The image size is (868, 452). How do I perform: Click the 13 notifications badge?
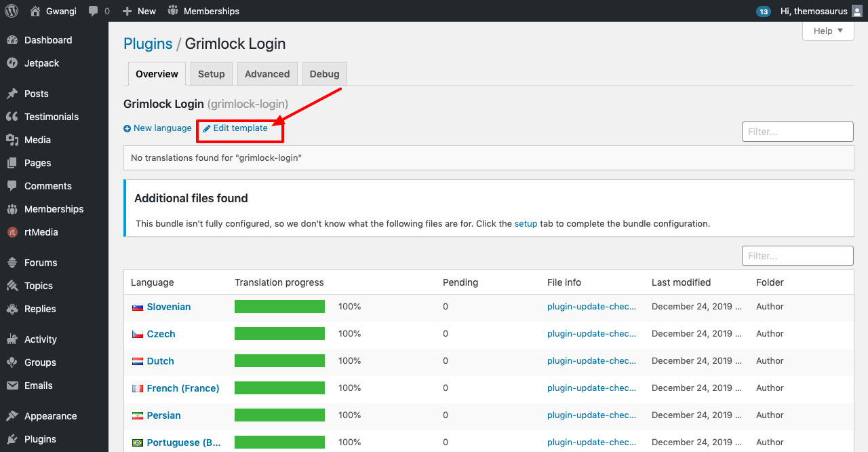(764, 12)
